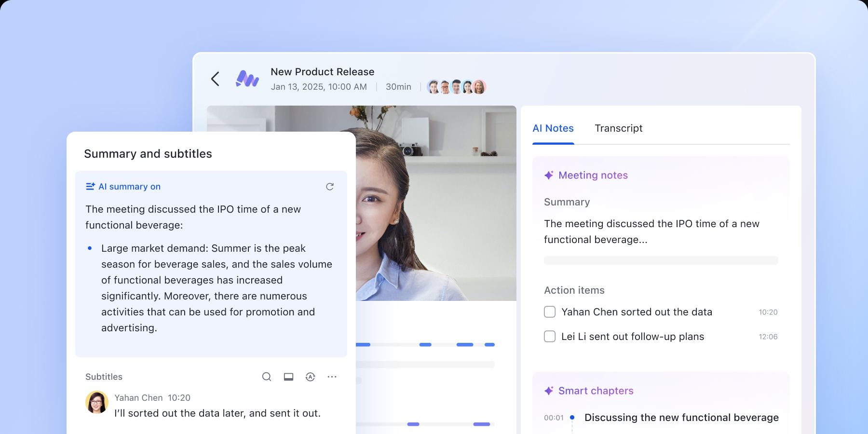Select the AI Notes tab
This screenshot has width=868, height=434.
[553, 128]
